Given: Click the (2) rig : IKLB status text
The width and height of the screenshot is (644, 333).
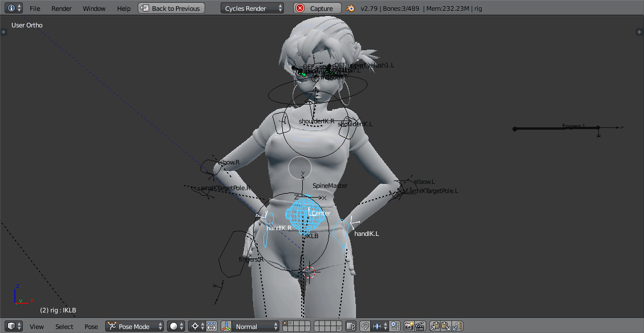Looking at the screenshot, I should click(x=58, y=310).
